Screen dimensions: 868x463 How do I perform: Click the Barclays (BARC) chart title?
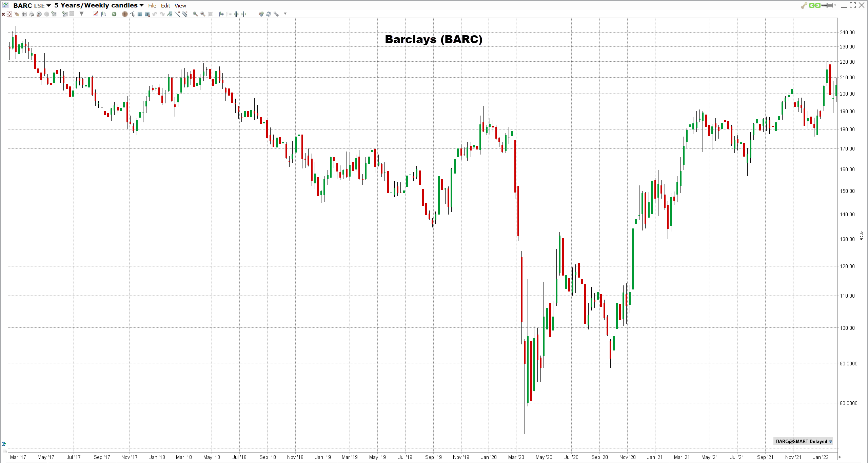pos(434,39)
